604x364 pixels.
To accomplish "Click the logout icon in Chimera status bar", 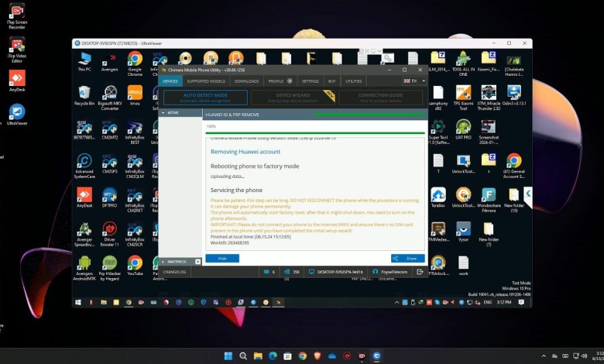I will [x=420, y=272].
